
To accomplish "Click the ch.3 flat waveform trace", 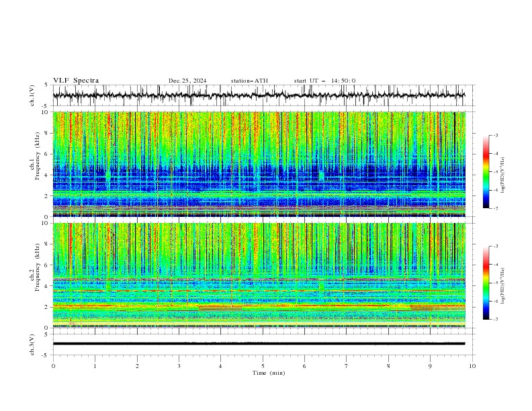I will coord(259,344).
